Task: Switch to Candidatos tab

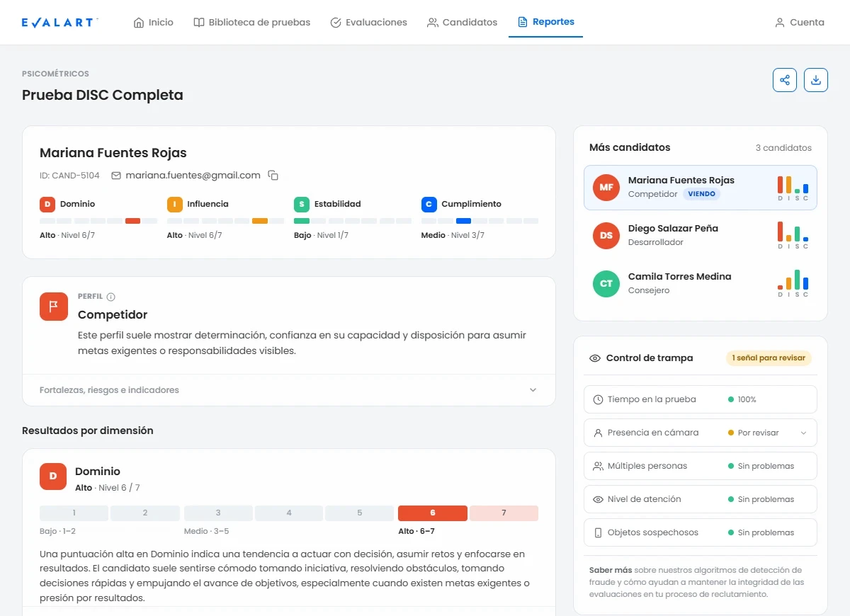Action: (463, 23)
